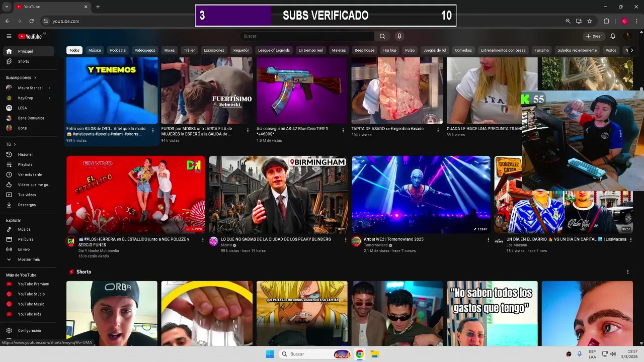This screenshot has width=644, height=362.
Task: Go to Principal in the sidebar
Action: (x=28, y=51)
